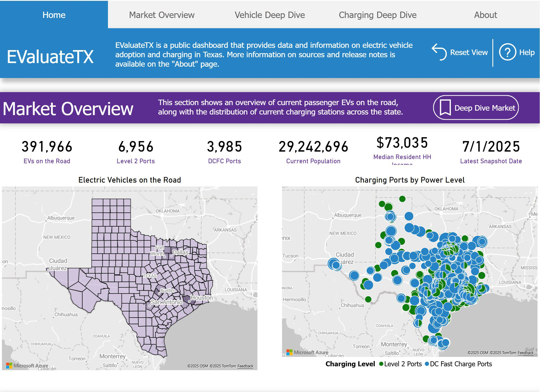Go to the Charging Deep Dive tab

pos(378,15)
